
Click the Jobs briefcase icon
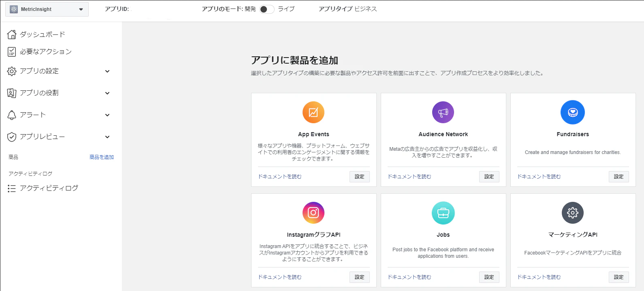point(443,213)
